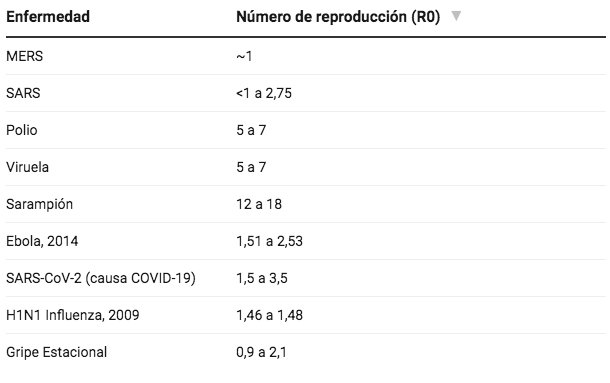Click the 1,51 a 2,53 value
This screenshot has height=383, width=610.
[269, 241]
